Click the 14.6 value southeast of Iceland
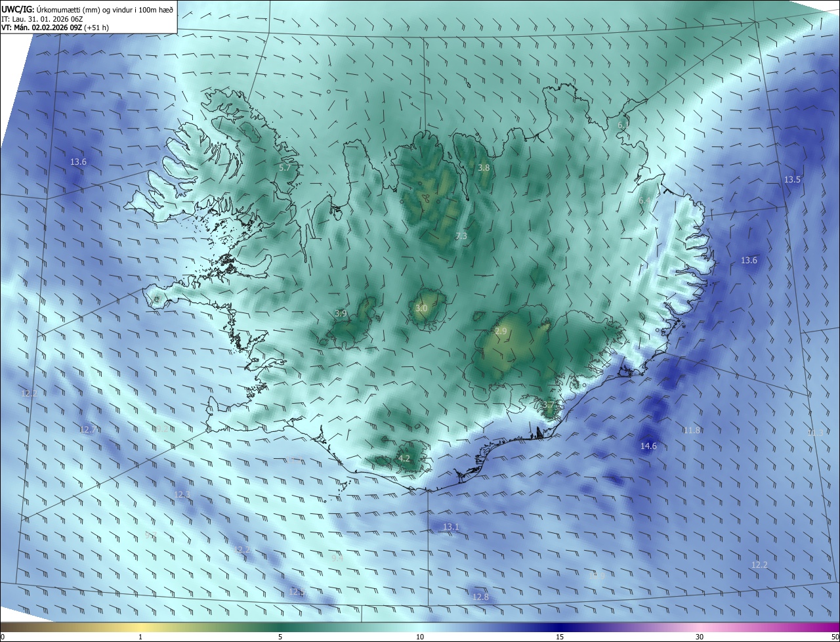840x642 pixels. point(648,446)
